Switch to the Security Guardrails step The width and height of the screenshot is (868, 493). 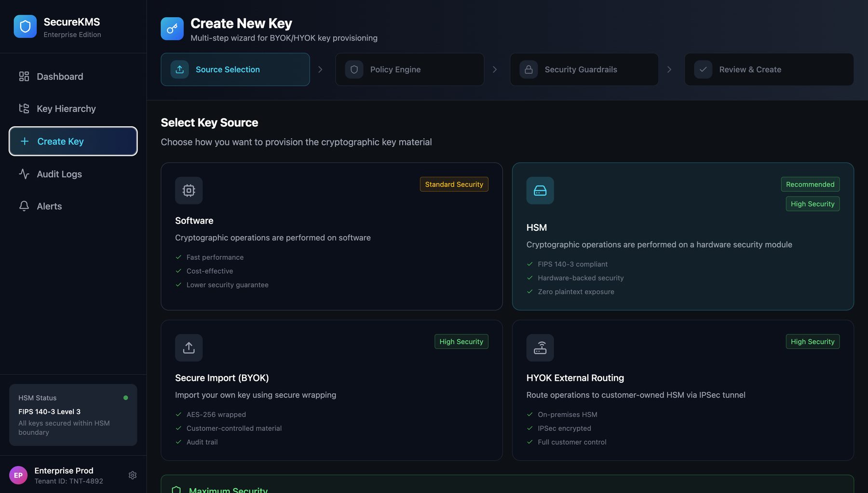point(584,69)
